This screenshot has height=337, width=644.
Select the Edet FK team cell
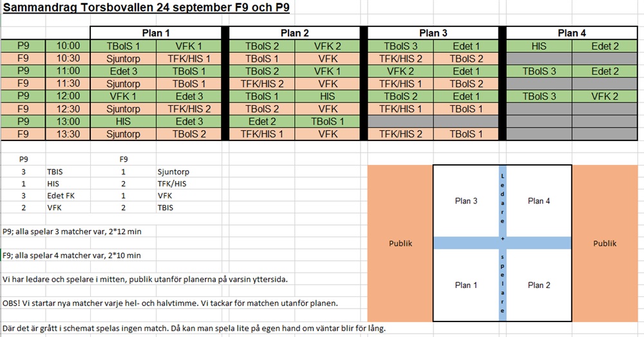[x=61, y=196]
